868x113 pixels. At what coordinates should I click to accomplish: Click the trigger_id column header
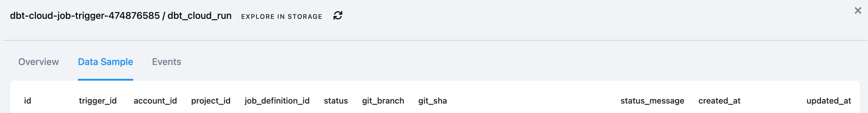[x=98, y=101]
